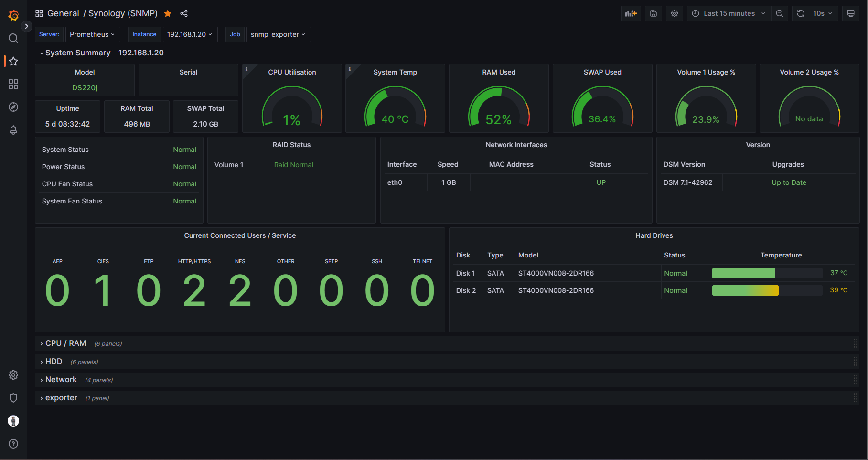Toggle the sidebar expand arrow button
This screenshot has height=460, width=868.
pyautogui.click(x=27, y=26)
